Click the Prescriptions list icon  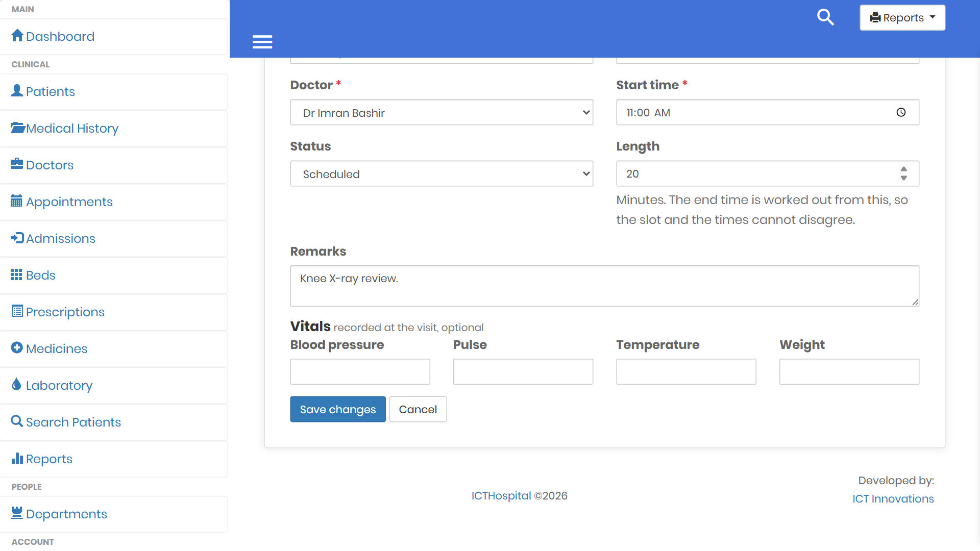[17, 311]
